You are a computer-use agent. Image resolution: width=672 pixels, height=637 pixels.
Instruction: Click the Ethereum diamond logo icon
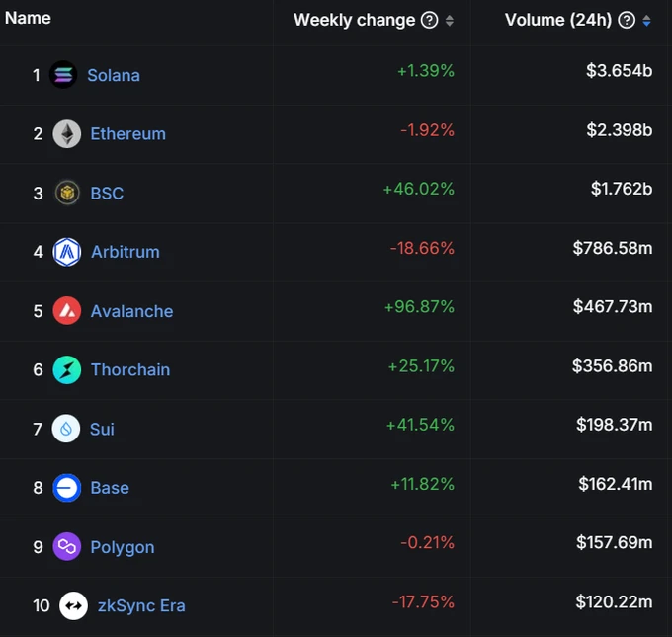[67, 134]
